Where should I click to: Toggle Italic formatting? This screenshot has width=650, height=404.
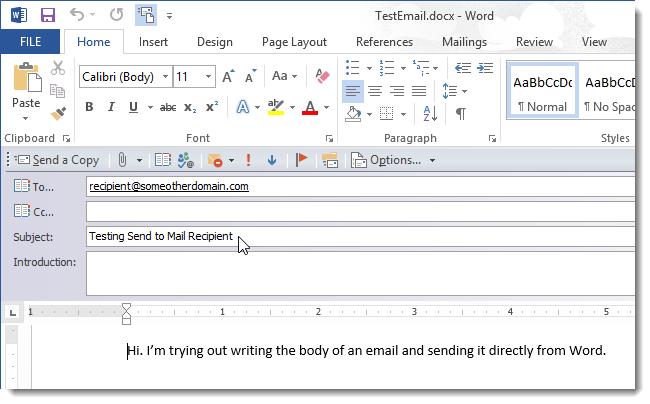[x=111, y=107]
